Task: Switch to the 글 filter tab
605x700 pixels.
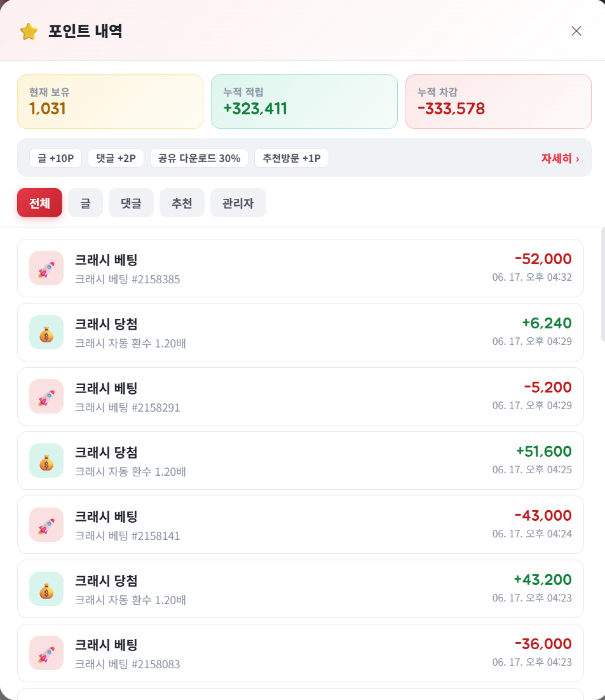Action: pyautogui.click(x=85, y=203)
